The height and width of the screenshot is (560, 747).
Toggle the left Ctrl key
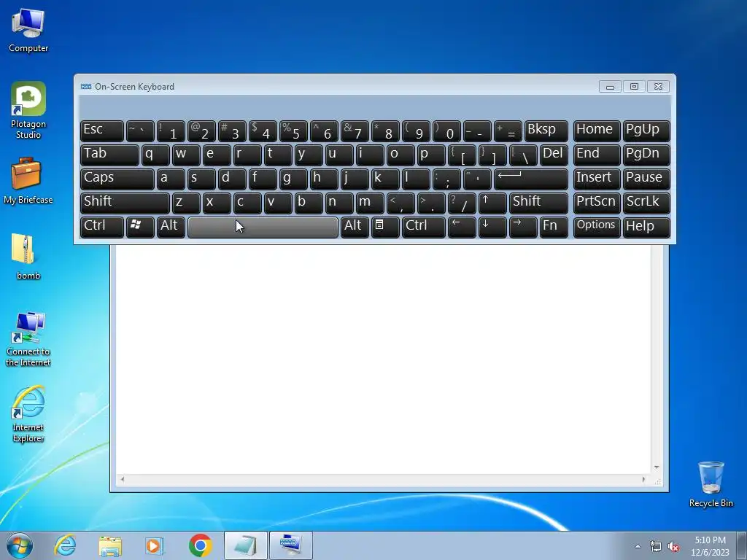point(102,227)
